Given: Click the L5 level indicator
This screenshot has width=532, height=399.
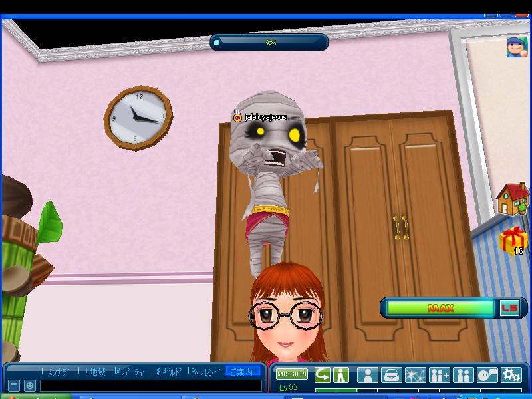Looking at the screenshot, I should pos(509,308).
